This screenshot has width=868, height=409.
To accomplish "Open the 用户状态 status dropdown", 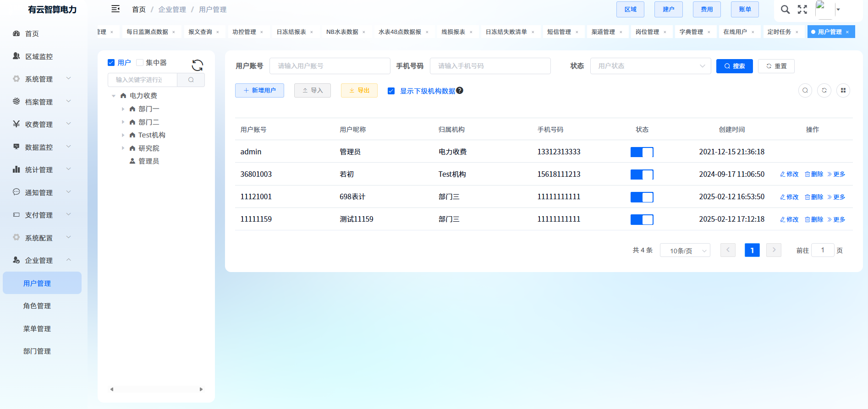I will click(650, 66).
